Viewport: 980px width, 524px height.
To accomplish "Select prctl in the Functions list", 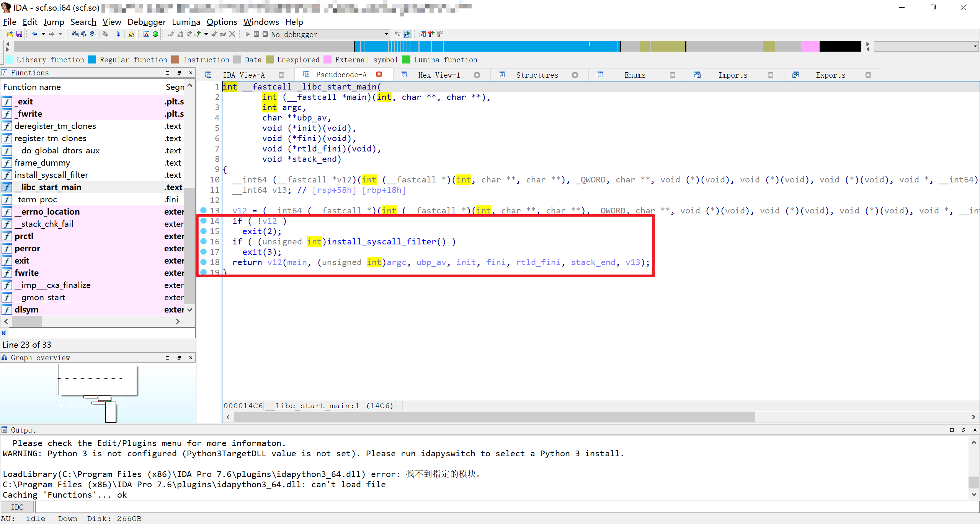I will (92, 236).
